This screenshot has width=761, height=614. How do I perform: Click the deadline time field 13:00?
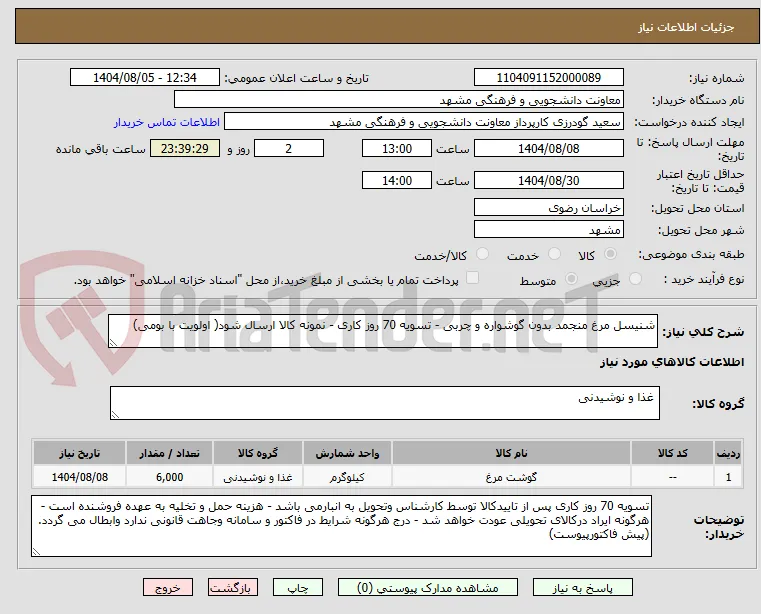point(397,149)
